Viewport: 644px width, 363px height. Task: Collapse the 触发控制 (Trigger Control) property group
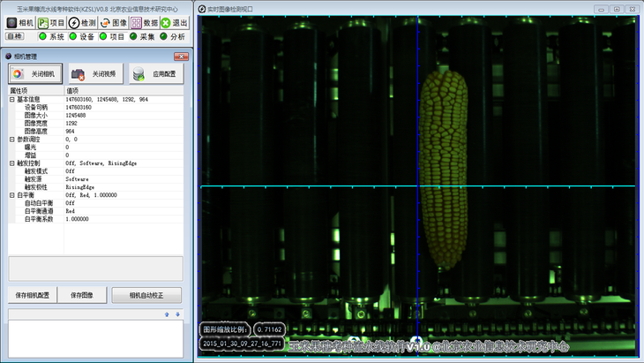(12, 163)
